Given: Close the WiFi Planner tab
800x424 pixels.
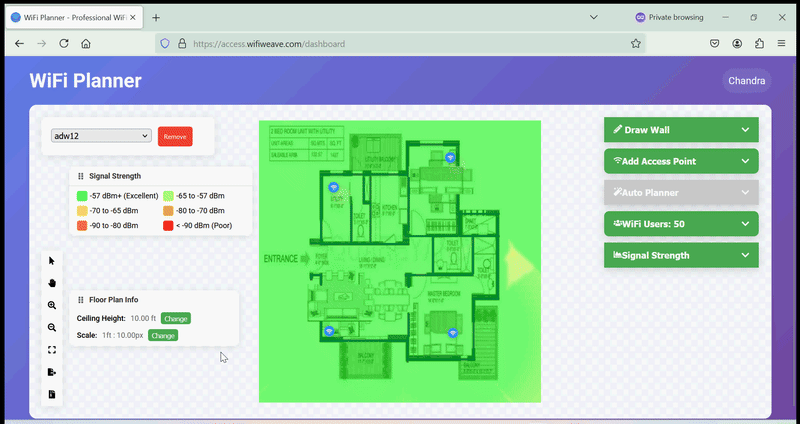Looking at the screenshot, I should pos(133,17).
